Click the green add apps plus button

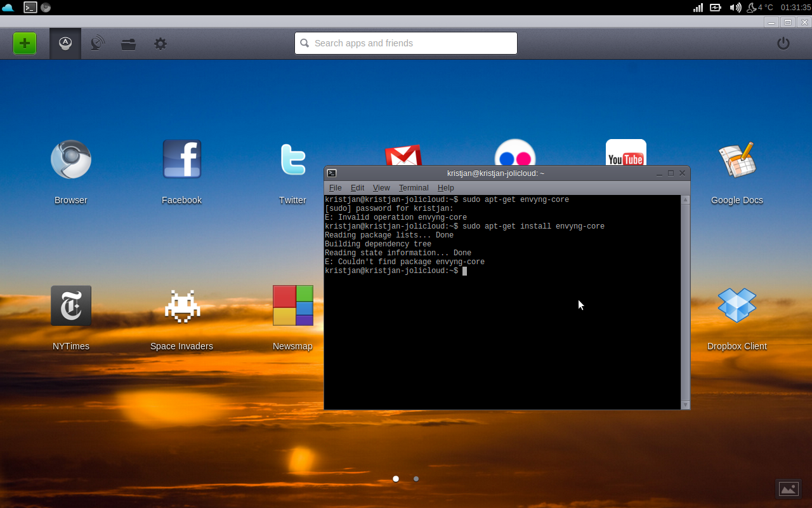click(25, 44)
